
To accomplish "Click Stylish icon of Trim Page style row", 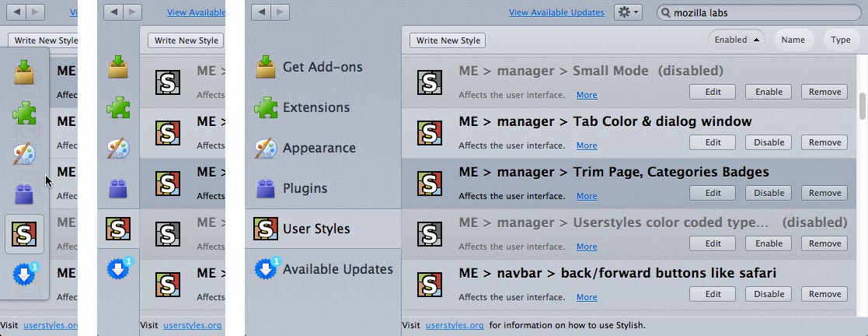I will (x=430, y=184).
